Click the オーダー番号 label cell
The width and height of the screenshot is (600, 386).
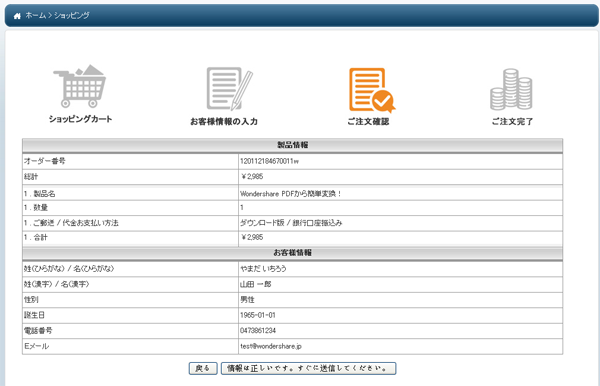click(x=130, y=161)
